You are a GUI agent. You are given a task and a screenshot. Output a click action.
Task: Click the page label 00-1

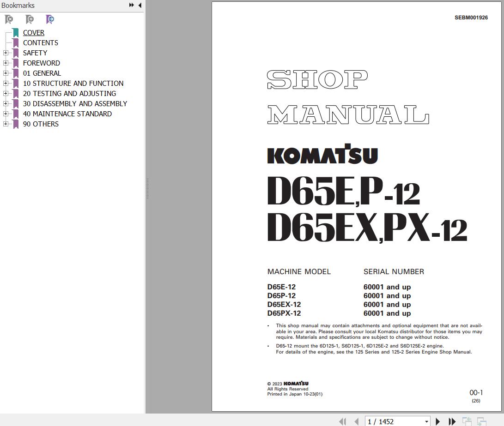coord(476,393)
